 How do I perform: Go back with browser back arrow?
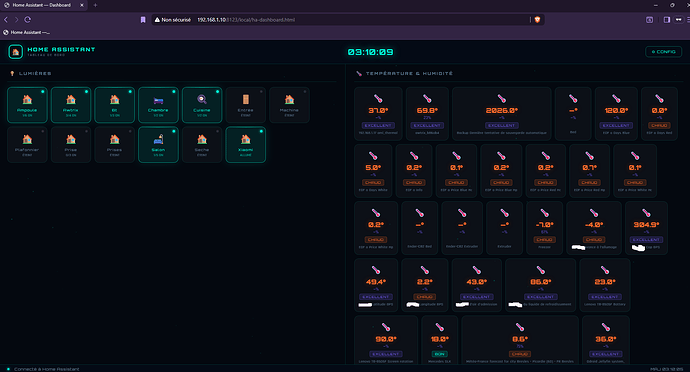coord(6,20)
